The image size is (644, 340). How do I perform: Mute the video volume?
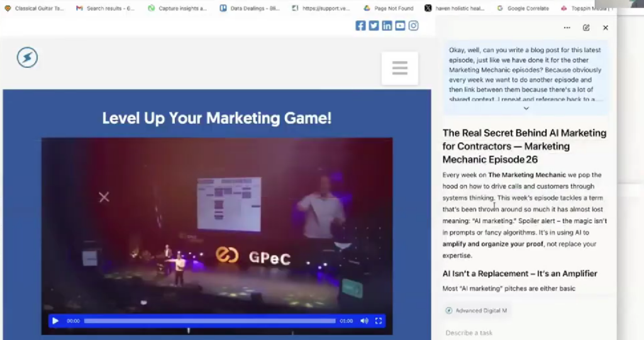(x=364, y=321)
